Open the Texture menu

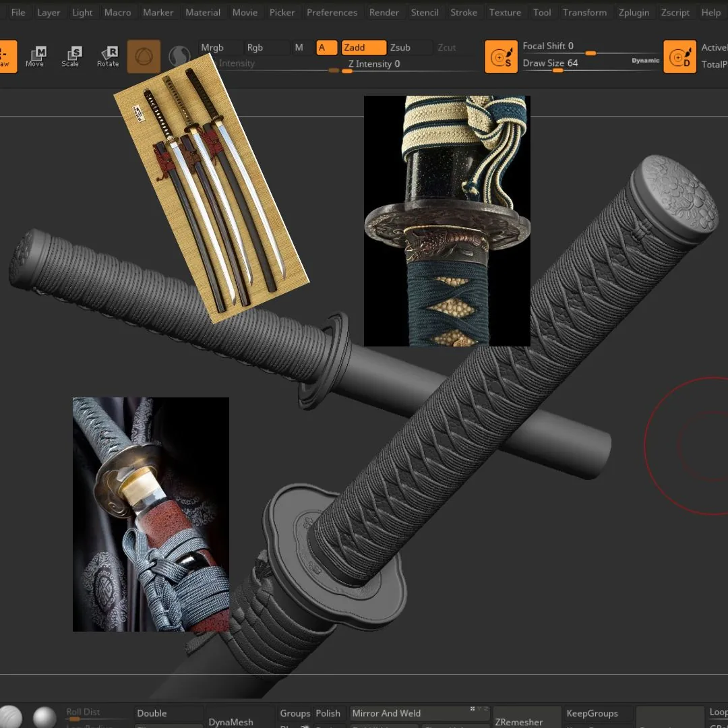pyautogui.click(x=505, y=13)
